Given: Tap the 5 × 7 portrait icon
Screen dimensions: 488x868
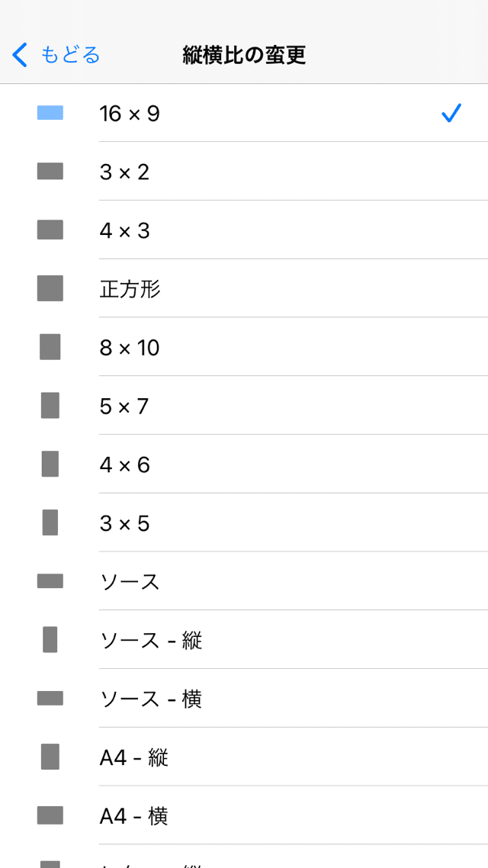Looking at the screenshot, I should point(50,405).
